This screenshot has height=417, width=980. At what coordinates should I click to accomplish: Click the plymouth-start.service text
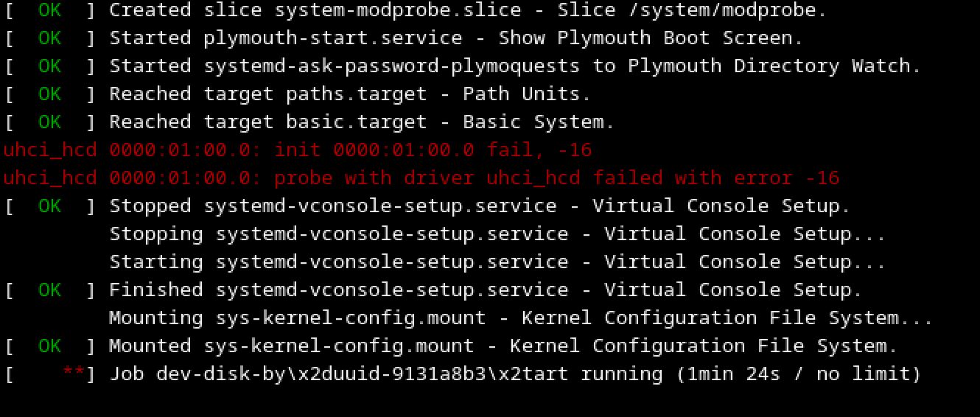pos(333,38)
